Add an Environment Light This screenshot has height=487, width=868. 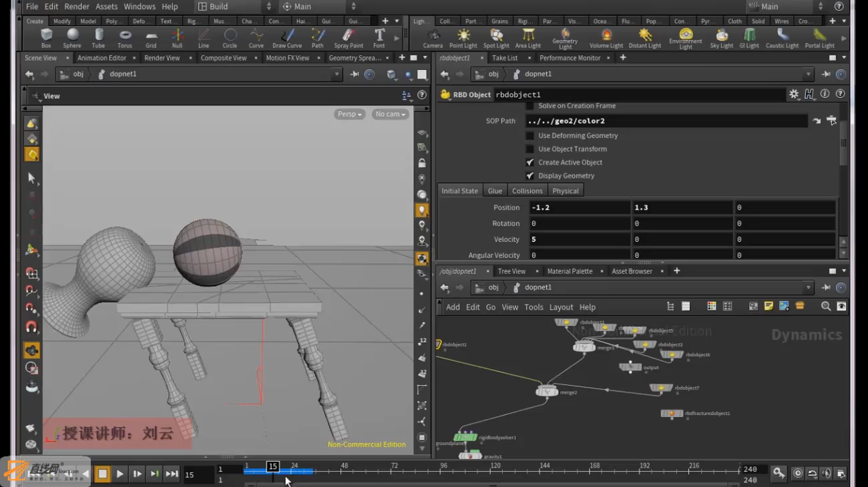pyautogui.click(x=686, y=39)
